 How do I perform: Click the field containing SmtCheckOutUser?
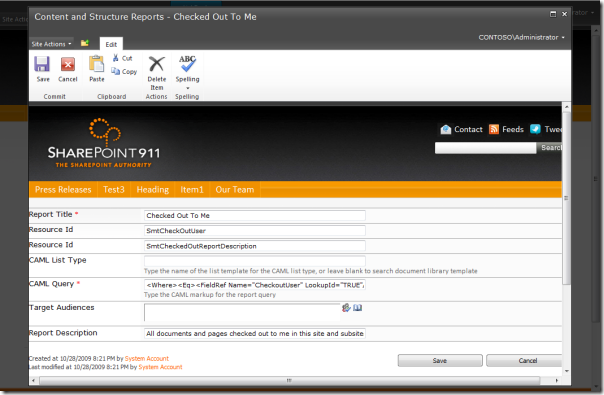(x=255, y=230)
